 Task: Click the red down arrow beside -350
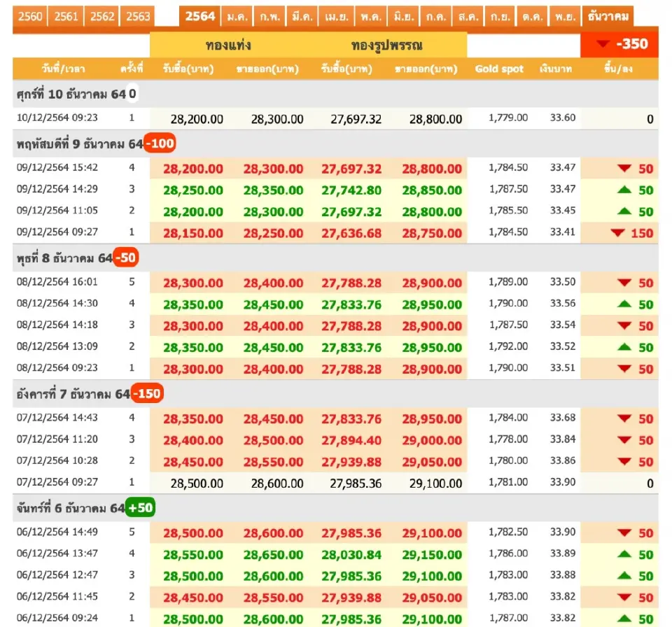pos(603,43)
